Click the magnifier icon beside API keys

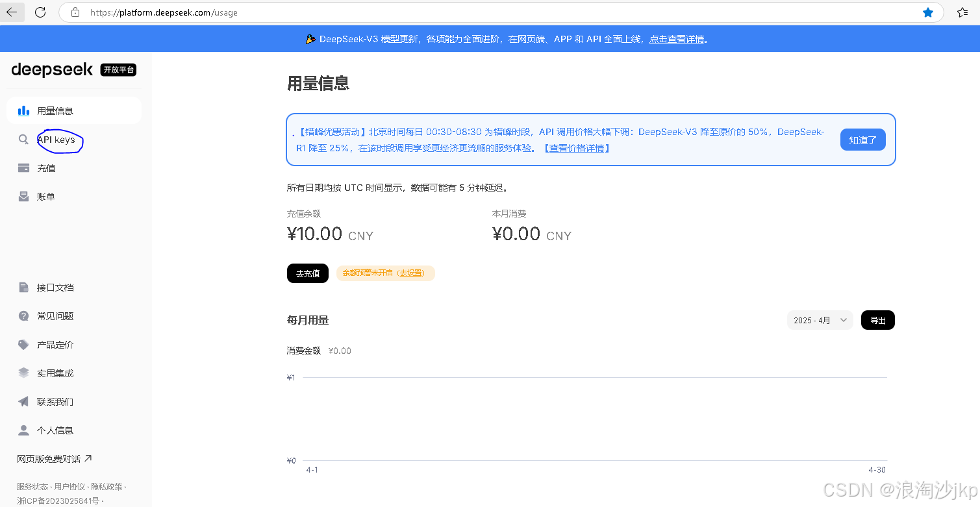pyautogui.click(x=23, y=140)
